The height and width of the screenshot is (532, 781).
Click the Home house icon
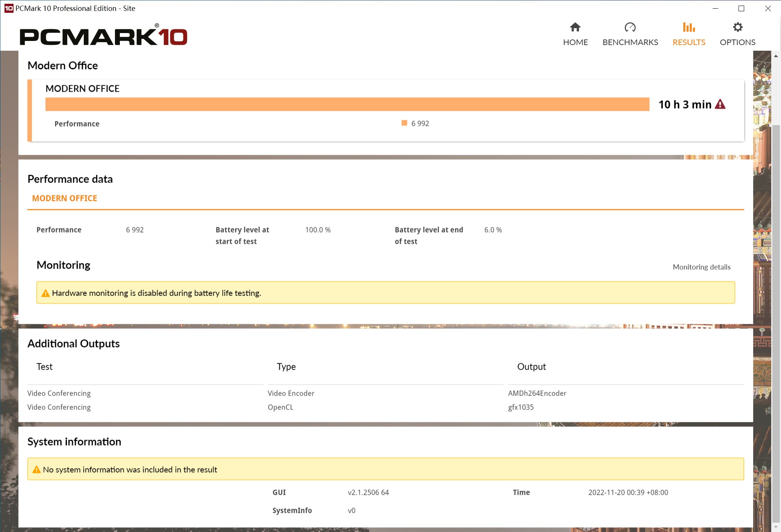(575, 27)
